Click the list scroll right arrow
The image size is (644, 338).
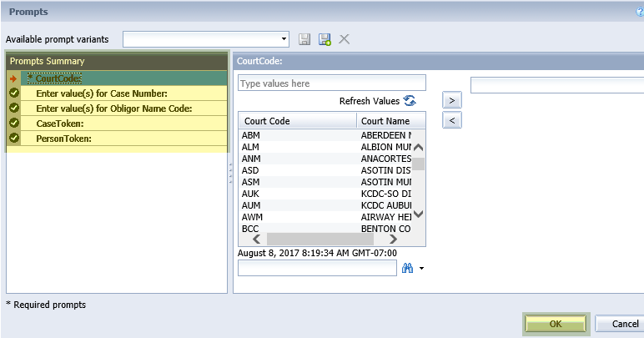[x=393, y=239]
